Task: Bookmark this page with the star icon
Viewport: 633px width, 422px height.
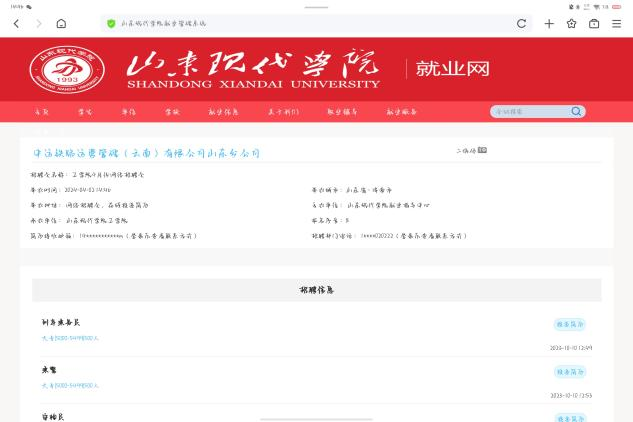Action: coord(572,23)
